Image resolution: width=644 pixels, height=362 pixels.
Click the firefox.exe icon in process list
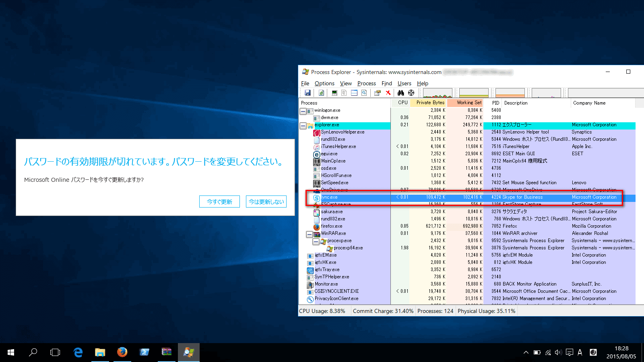coord(317,226)
